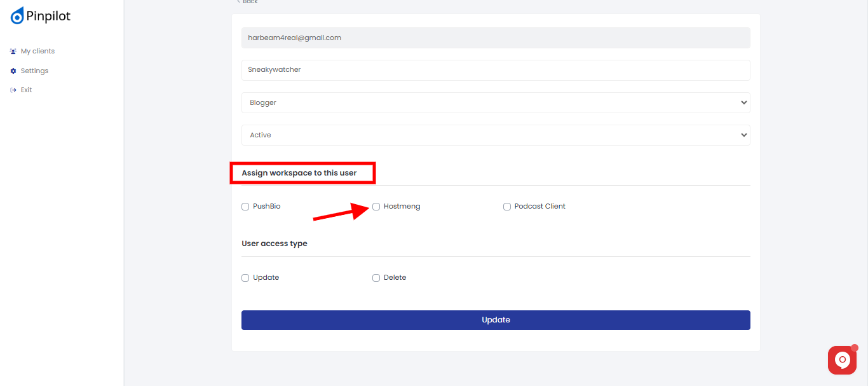Enable the Update access type checkbox

pyautogui.click(x=245, y=278)
